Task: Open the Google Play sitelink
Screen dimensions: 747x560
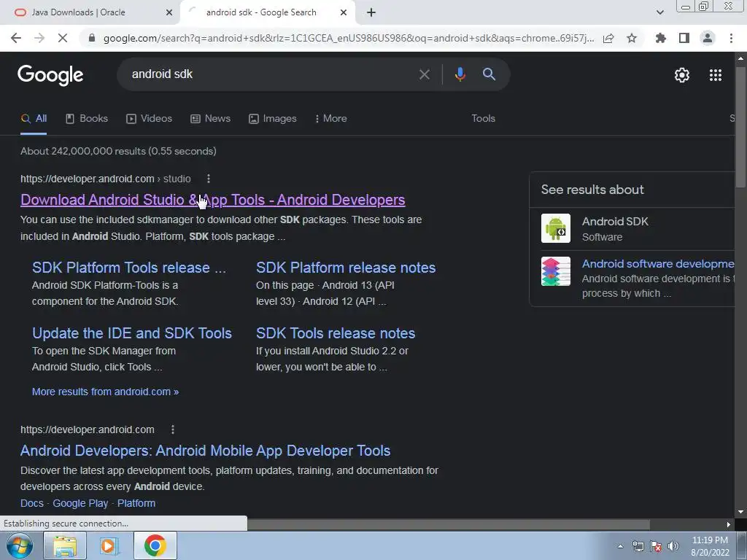Action: pyautogui.click(x=80, y=503)
